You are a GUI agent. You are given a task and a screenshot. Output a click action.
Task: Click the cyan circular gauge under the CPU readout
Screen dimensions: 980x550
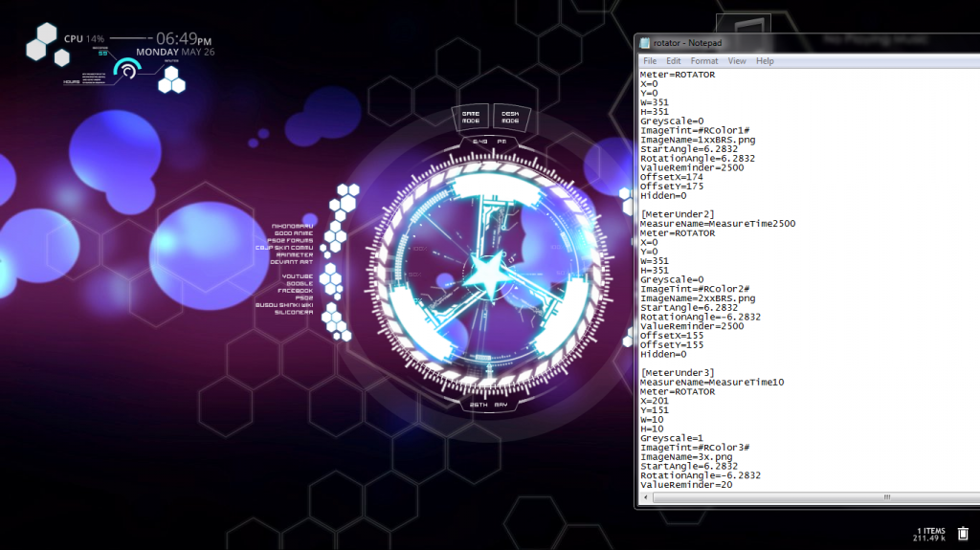point(127,70)
